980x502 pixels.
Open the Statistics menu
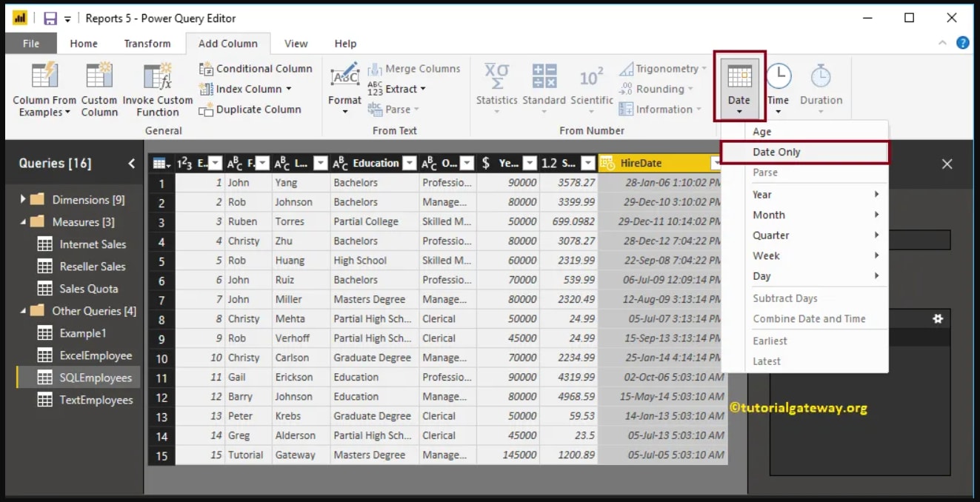(496, 89)
